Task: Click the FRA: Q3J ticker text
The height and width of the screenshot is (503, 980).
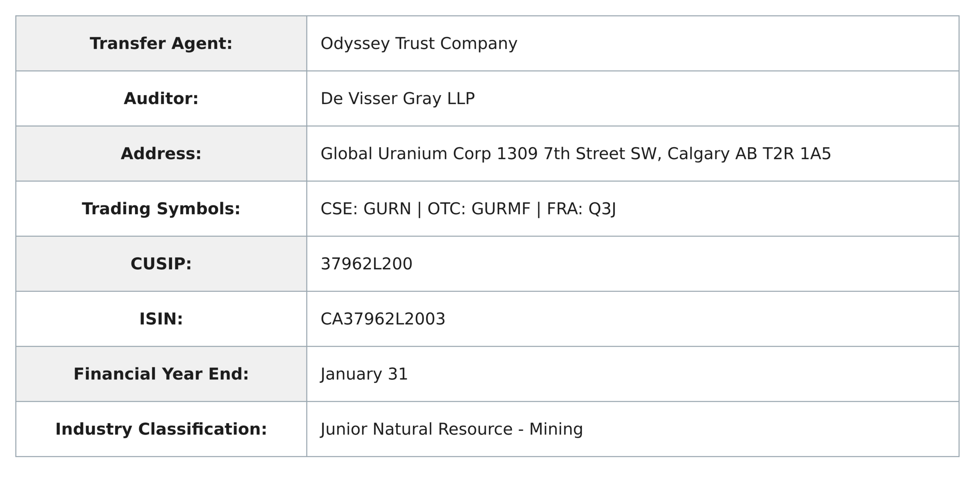Action: pos(581,209)
